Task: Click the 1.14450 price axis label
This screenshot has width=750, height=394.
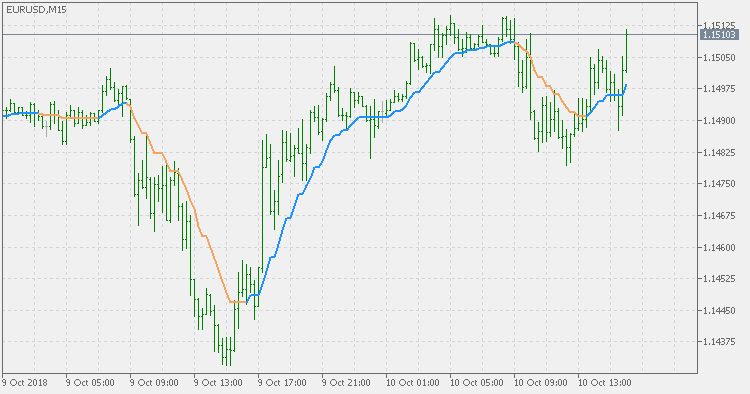Action: click(x=719, y=310)
